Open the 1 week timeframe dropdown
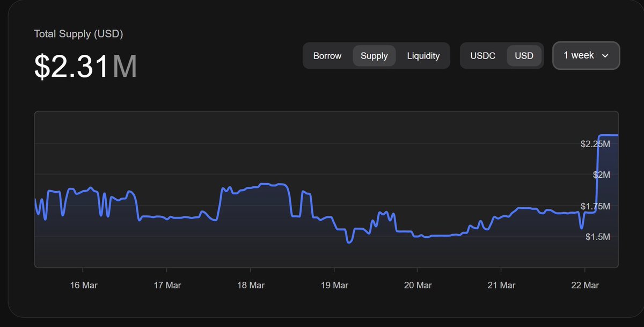 coord(586,55)
